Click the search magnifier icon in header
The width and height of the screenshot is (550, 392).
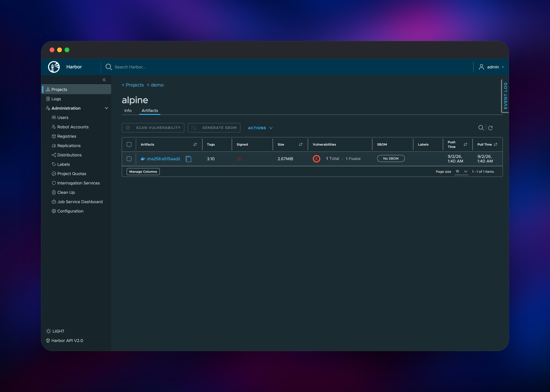(109, 67)
